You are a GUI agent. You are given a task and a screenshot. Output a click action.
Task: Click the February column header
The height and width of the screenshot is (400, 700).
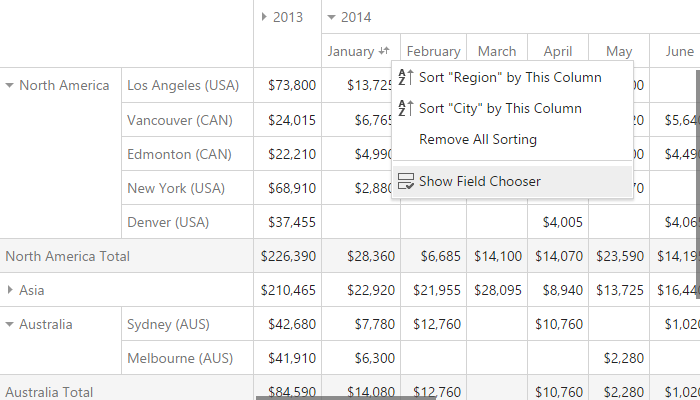tap(433, 51)
